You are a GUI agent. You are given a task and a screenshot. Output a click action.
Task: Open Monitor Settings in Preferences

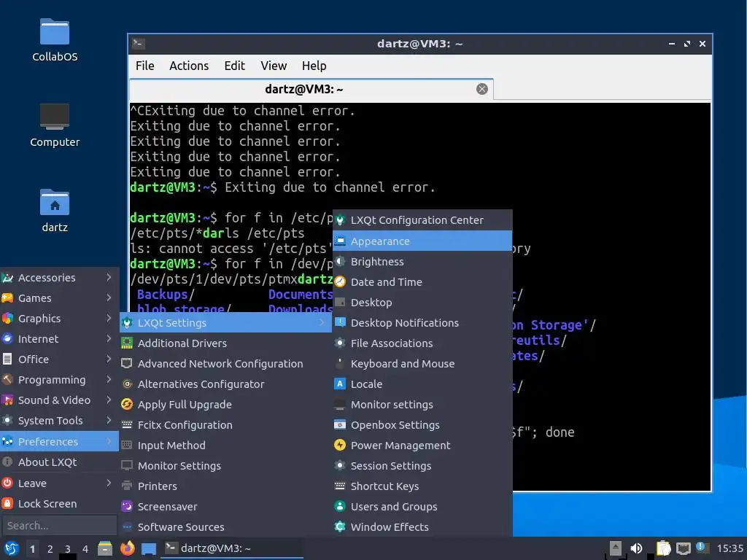pyautogui.click(x=225, y=466)
